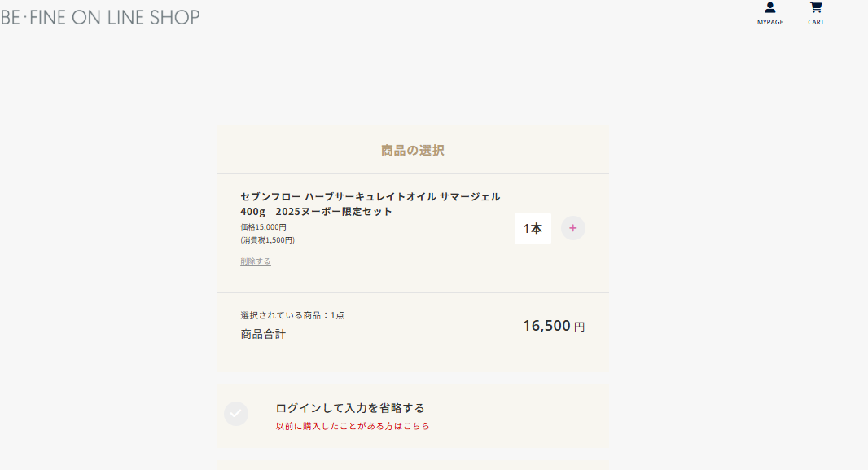Image resolution: width=868 pixels, height=470 pixels.
Task: Click the 16,500 円 total amount
Action: click(x=553, y=326)
